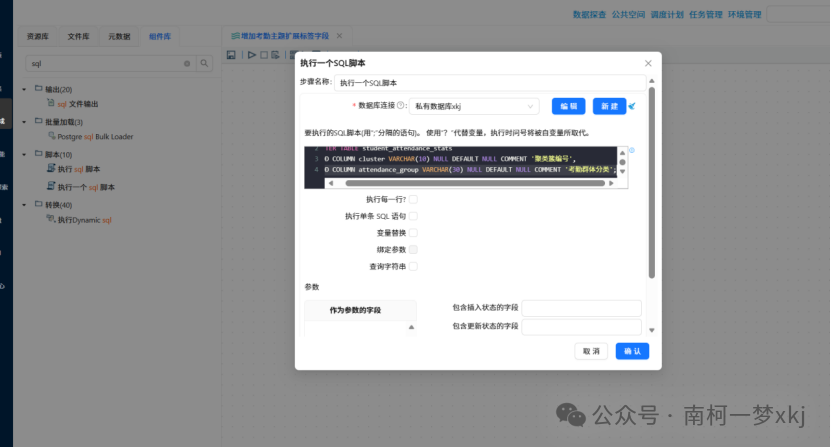Click the 执行Dynamic sql component icon
Image resolution: width=831 pixels, height=448 pixels.
[x=51, y=218]
